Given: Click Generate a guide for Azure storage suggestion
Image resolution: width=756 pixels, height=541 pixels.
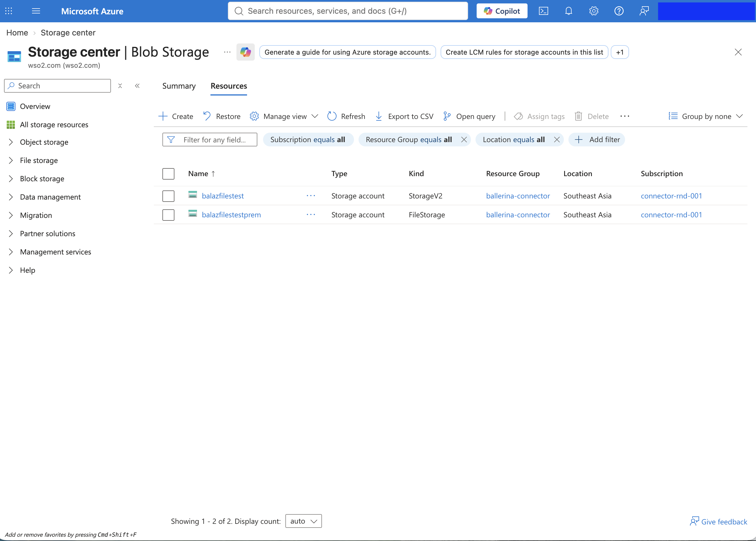Looking at the screenshot, I should coord(347,52).
